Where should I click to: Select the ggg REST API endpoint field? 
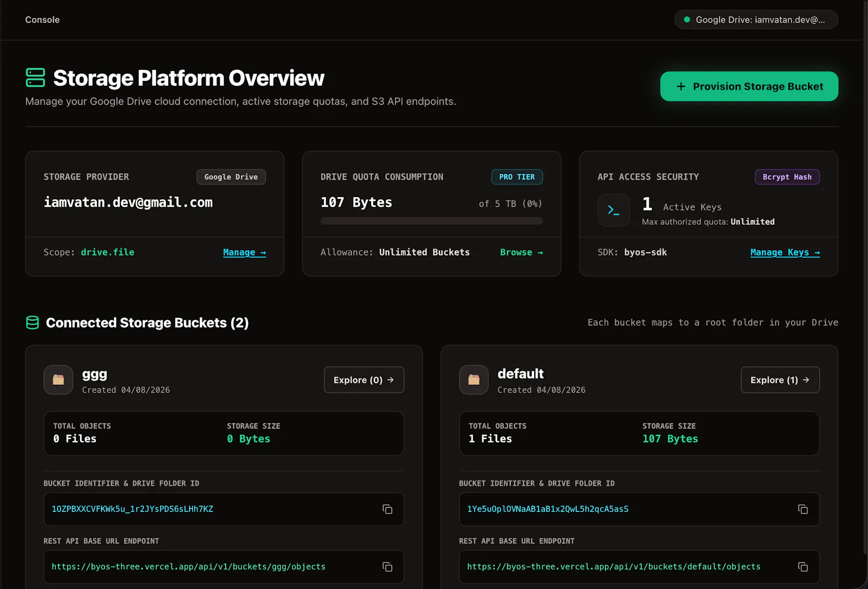224,567
